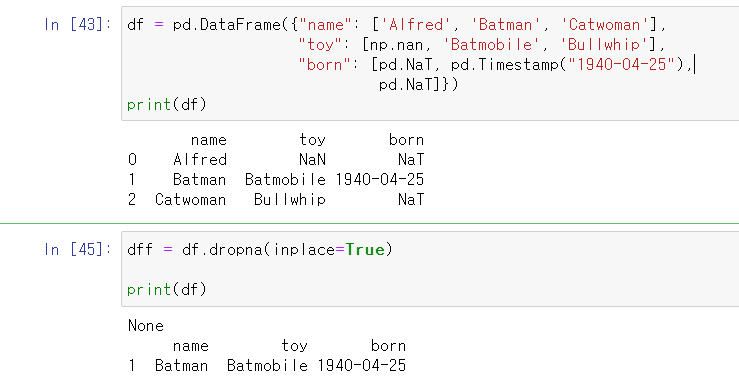This screenshot has height=382, width=739.
Task: Click print(df) in the second cell
Action: click(x=167, y=289)
